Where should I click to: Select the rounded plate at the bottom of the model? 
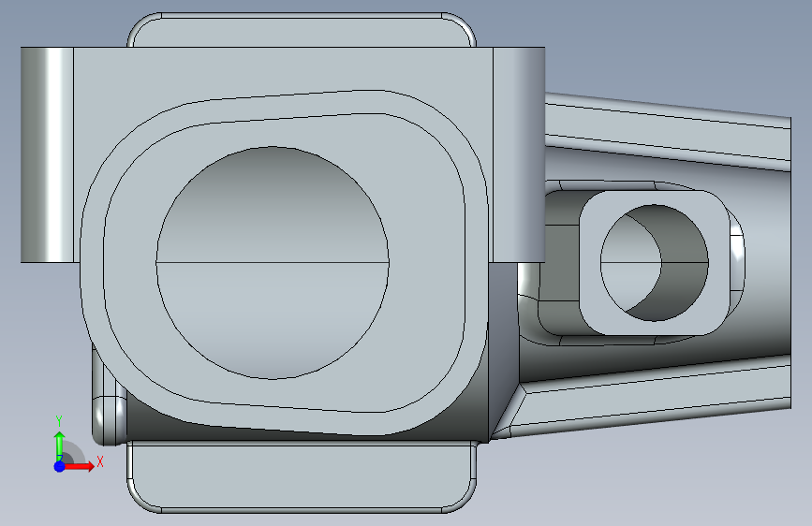pos(302,476)
